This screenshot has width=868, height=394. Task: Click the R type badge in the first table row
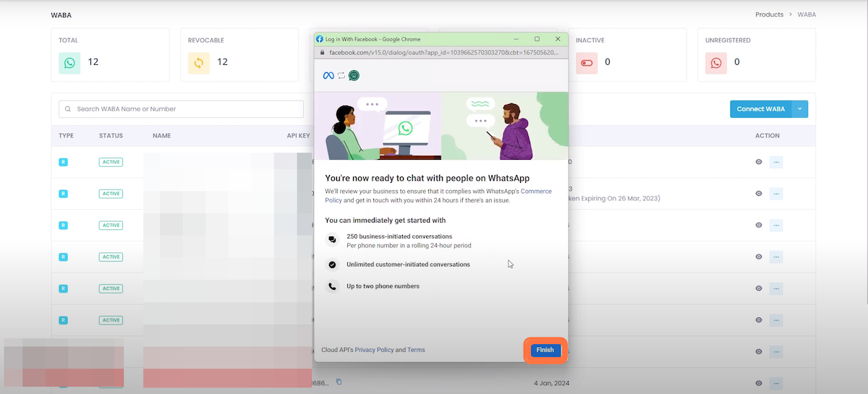point(63,162)
